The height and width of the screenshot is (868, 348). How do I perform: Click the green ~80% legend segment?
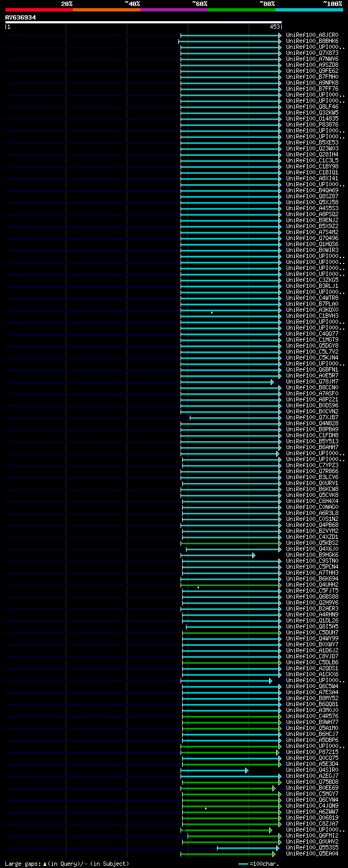241,10
